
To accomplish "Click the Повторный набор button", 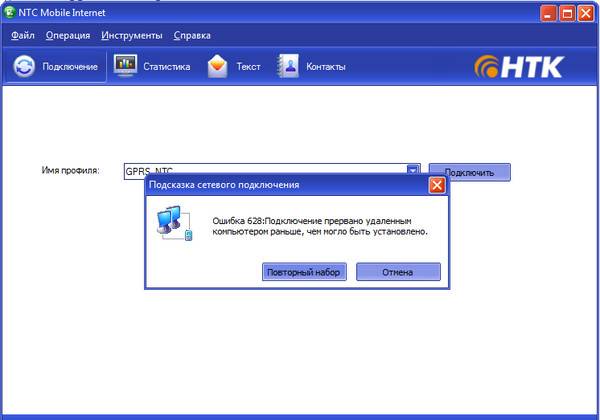I will pyautogui.click(x=304, y=272).
